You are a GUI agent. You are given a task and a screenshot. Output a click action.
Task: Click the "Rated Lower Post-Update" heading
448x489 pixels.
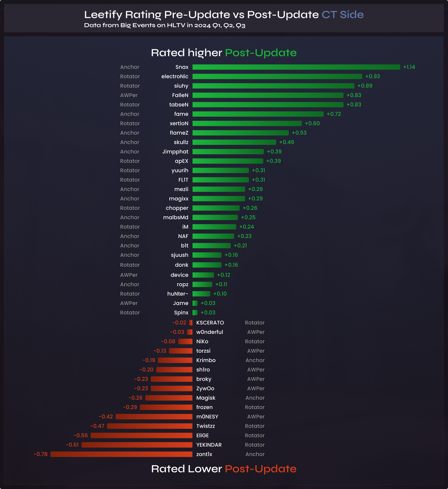[x=224, y=469]
